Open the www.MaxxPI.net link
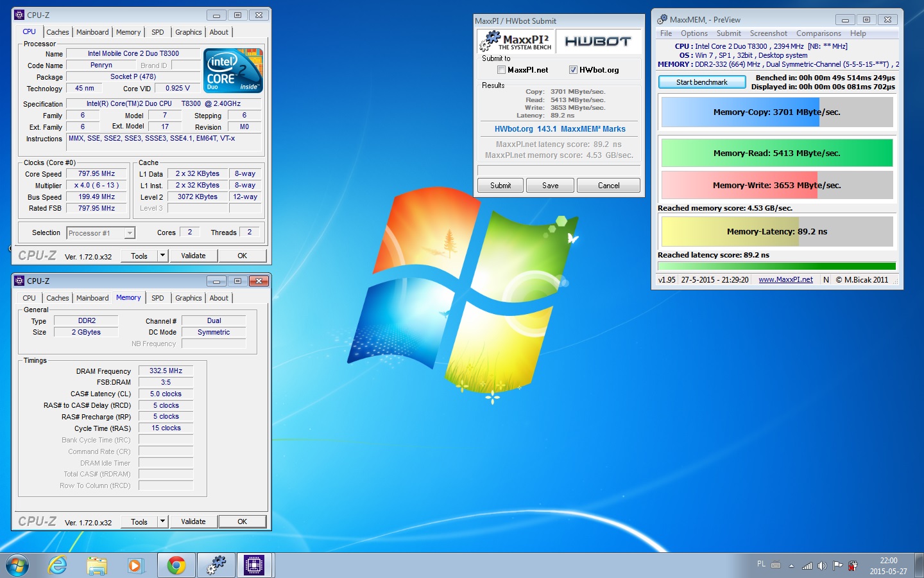Image resolution: width=924 pixels, height=578 pixels. pos(785,280)
